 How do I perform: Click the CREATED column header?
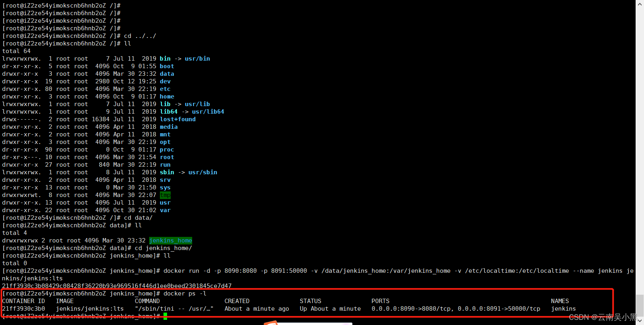coord(237,301)
